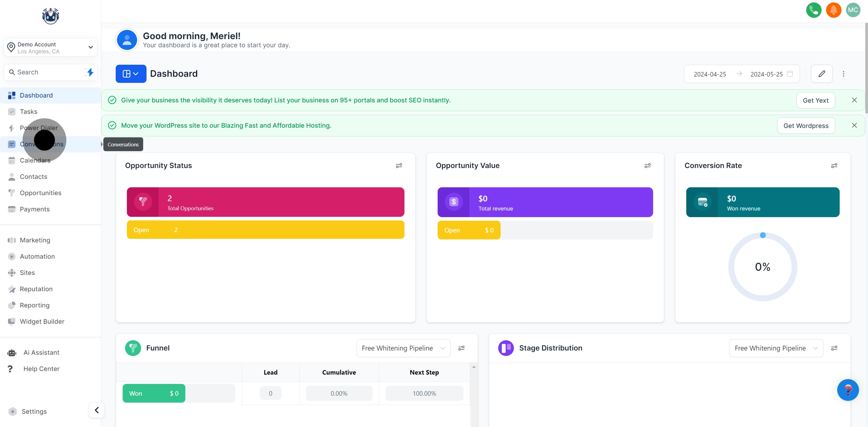Open Conversion Rate widget settings icon
Viewport: 868px width, 427px height.
pos(834,166)
